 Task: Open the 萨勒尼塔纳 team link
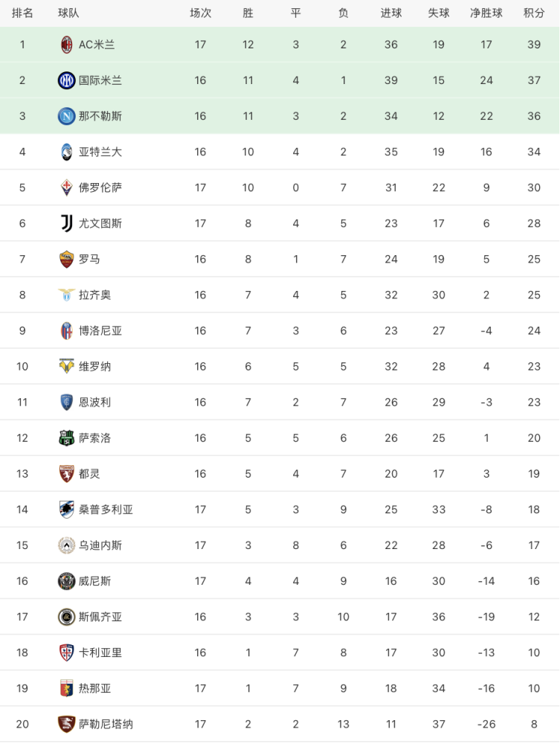(106, 724)
